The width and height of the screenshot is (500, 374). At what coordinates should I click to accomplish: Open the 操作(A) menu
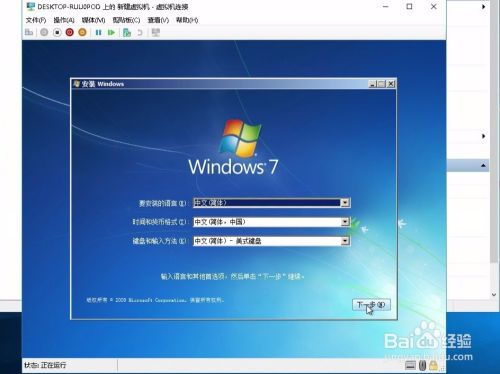[64, 20]
